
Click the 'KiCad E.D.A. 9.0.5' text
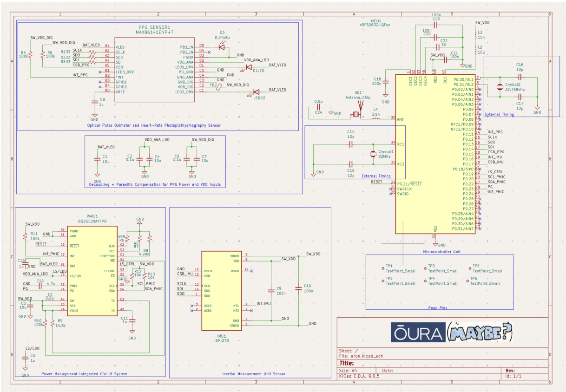(x=360, y=377)
